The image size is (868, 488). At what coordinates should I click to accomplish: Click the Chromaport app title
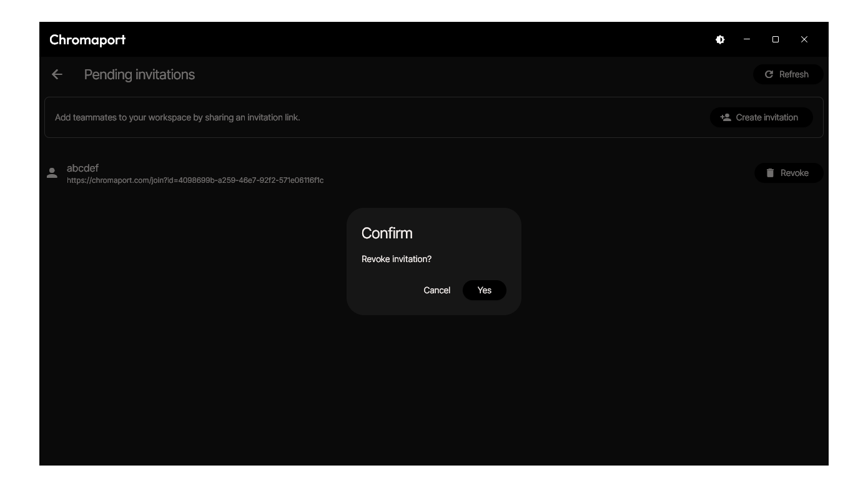pos(87,39)
